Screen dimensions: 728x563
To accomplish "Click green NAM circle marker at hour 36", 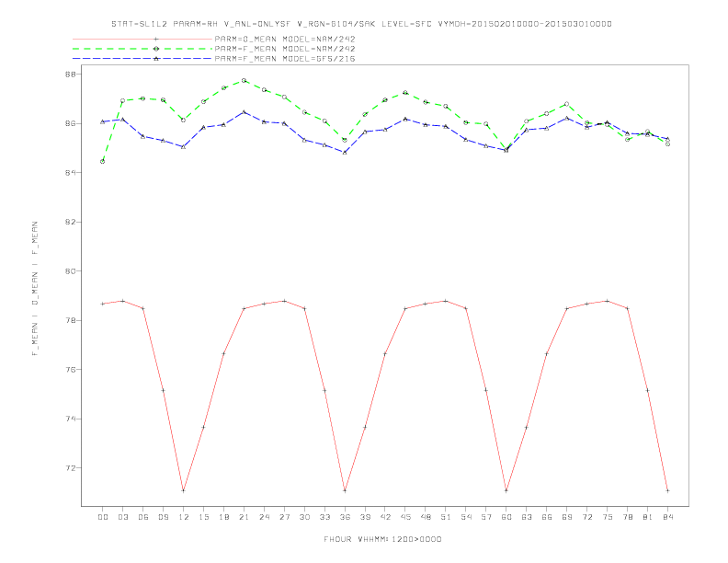I will point(345,140).
